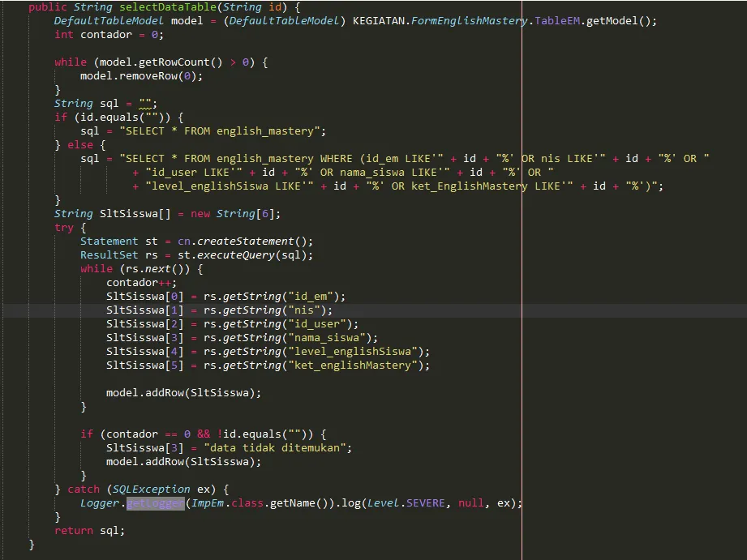Viewport: 747px width, 560px height.
Task: Click the "data tidak ditemukan" string
Action: [x=274, y=449]
